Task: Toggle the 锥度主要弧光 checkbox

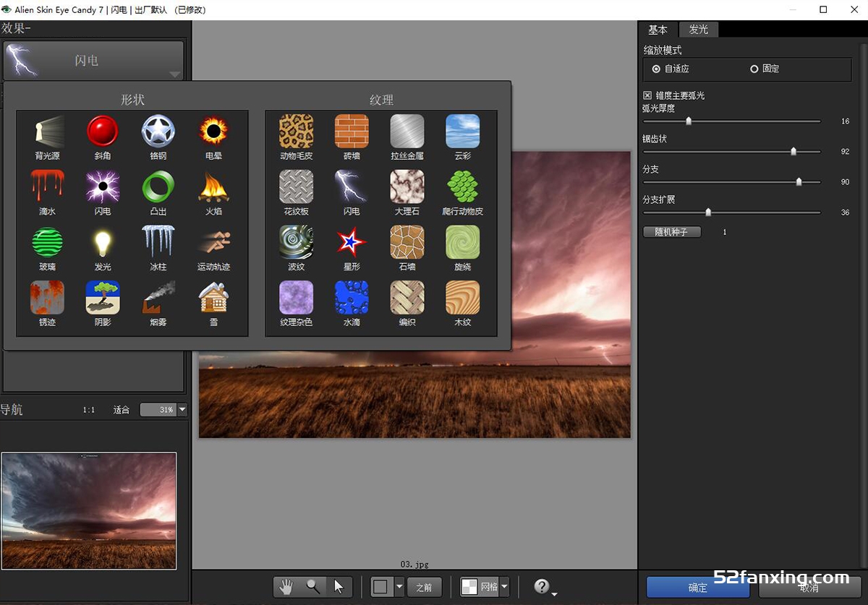Action: coord(647,95)
